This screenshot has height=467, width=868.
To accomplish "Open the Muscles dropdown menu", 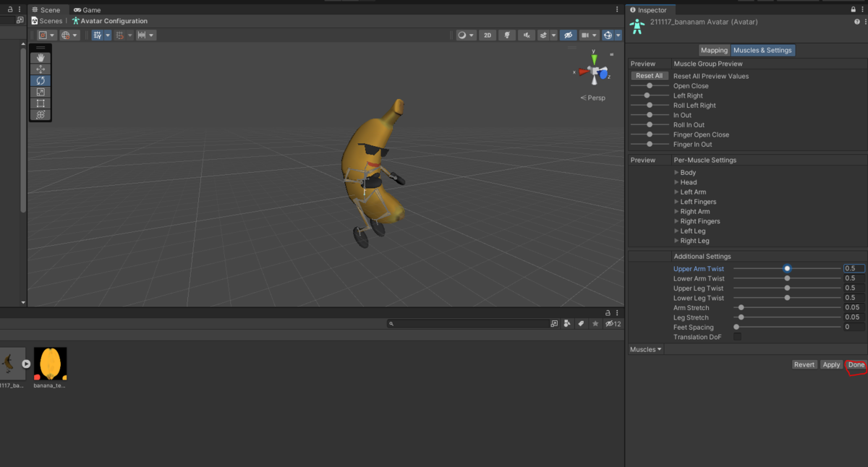I will [646, 350].
